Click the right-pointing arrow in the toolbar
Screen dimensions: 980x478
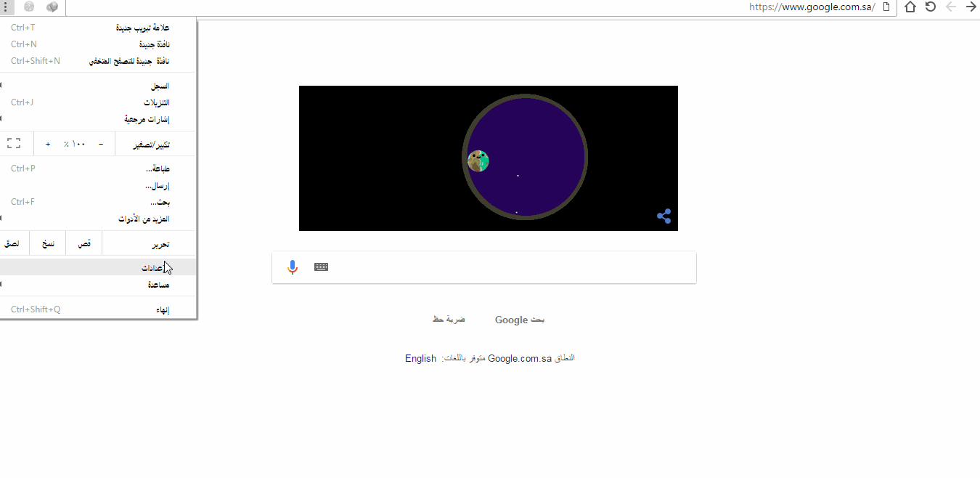[x=971, y=7]
